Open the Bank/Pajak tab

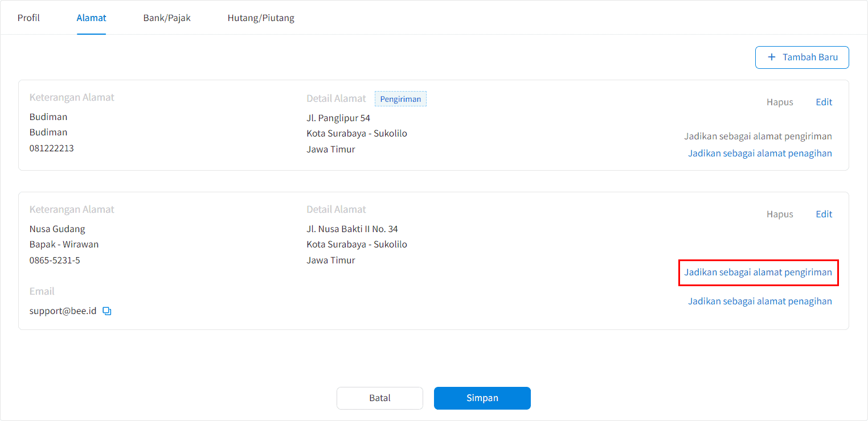pyautogui.click(x=167, y=18)
